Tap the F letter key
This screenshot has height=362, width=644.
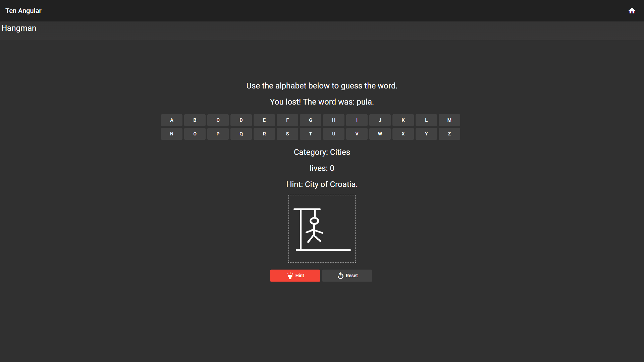(x=287, y=120)
